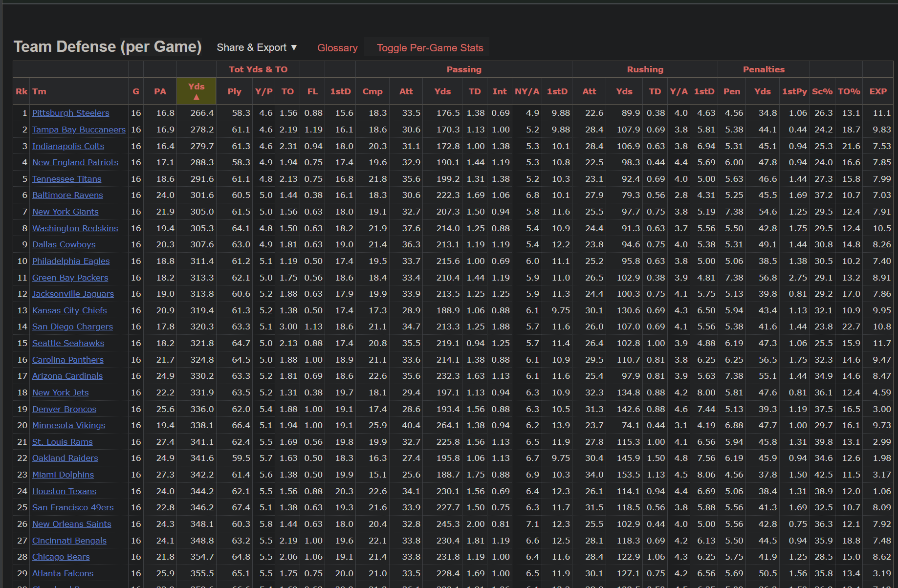
Task: Sort by the NY/A column header
Action: (527, 91)
